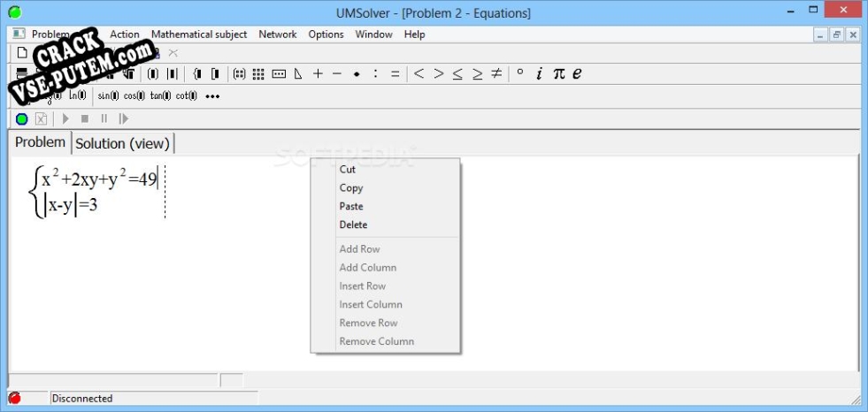Insert the ellipsis box template

click(279, 73)
